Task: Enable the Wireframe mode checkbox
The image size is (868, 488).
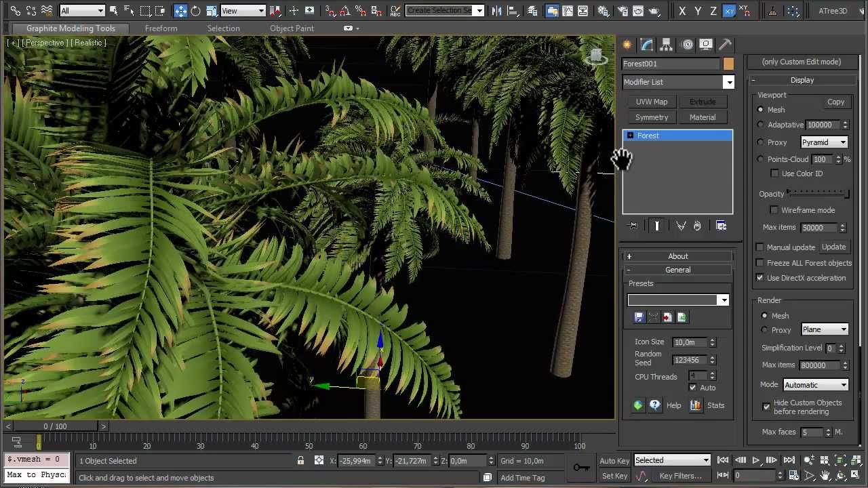Action: click(x=774, y=210)
